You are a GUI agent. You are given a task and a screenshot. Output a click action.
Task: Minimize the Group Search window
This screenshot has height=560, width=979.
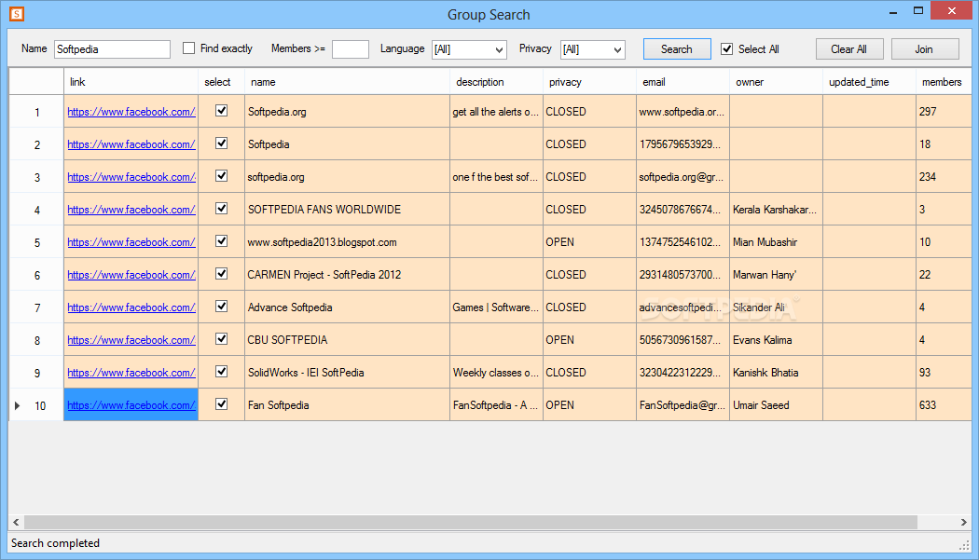click(x=893, y=11)
